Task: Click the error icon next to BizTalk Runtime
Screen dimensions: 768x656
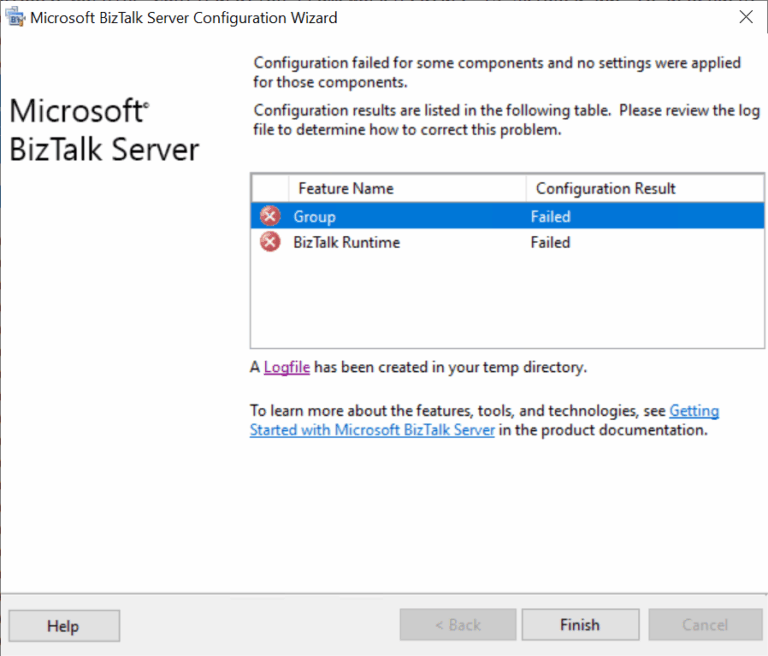Action: (270, 242)
